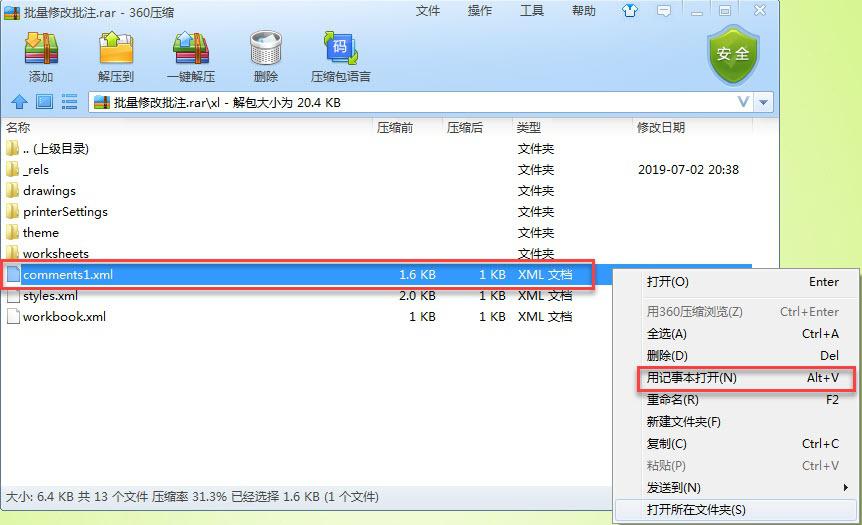Click the green 安全 shield badge
Screen dimensions: 862x525
pos(733,54)
